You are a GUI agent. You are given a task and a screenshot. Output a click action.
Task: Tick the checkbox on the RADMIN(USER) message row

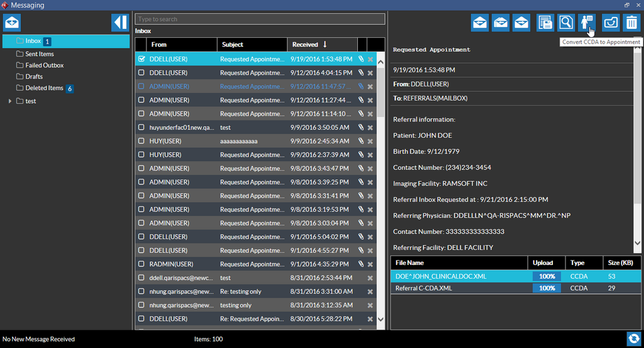(142, 264)
